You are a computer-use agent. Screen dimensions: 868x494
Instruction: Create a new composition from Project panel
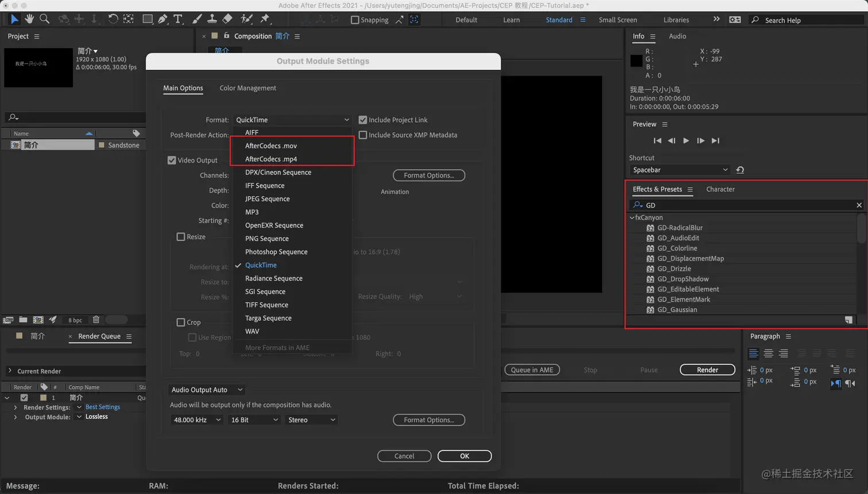click(x=38, y=320)
